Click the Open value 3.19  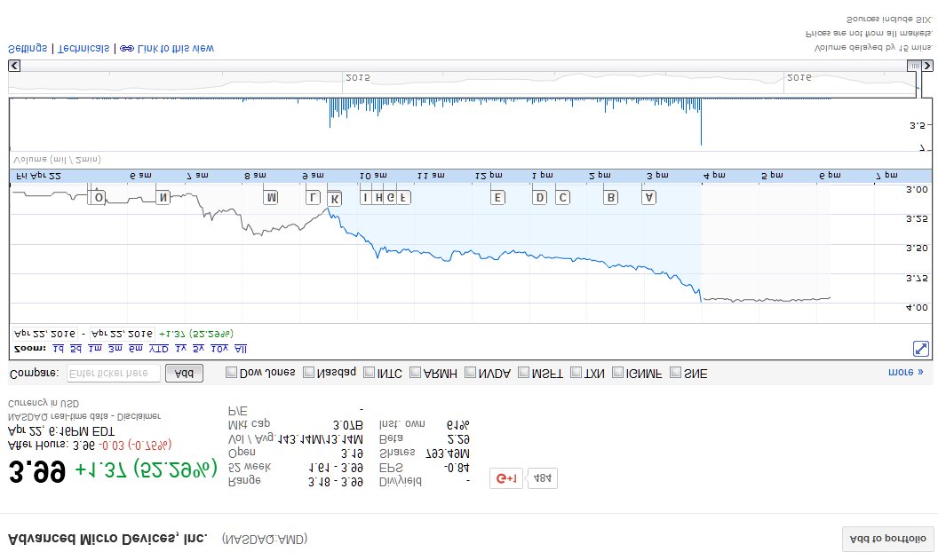coord(352,454)
